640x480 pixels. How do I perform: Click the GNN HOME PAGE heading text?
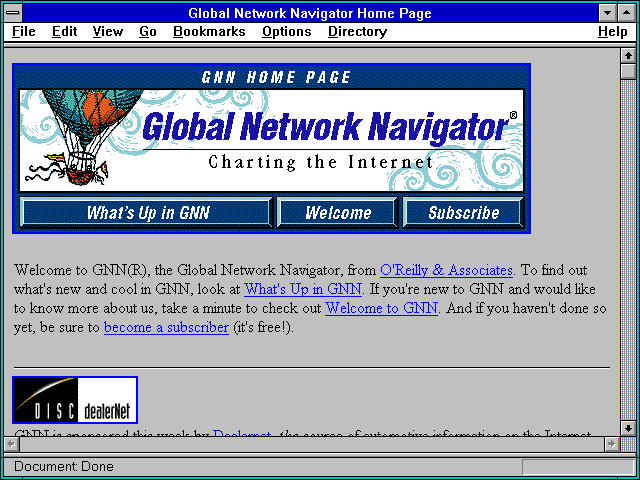click(x=276, y=77)
